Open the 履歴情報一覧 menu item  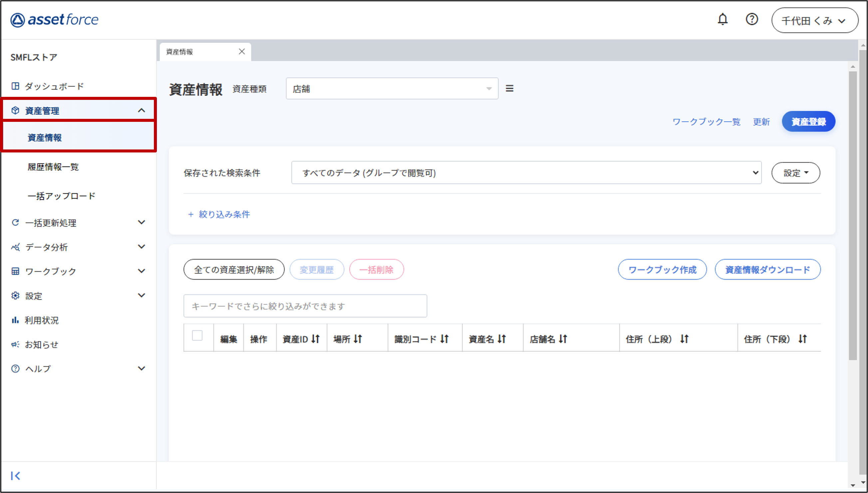click(x=53, y=167)
